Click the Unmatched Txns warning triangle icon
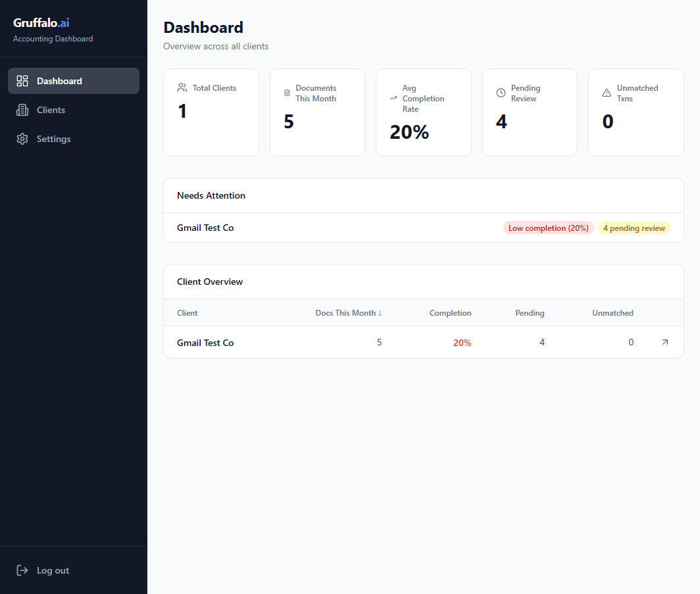Screen dimensions: 700x594 607,93
